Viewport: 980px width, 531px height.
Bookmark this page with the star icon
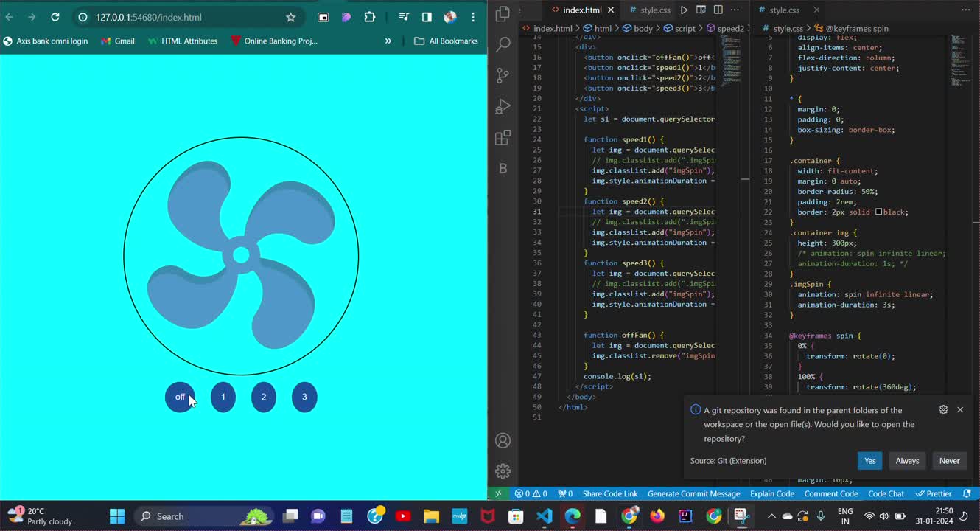pyautogui.click(x=290, y=17)
